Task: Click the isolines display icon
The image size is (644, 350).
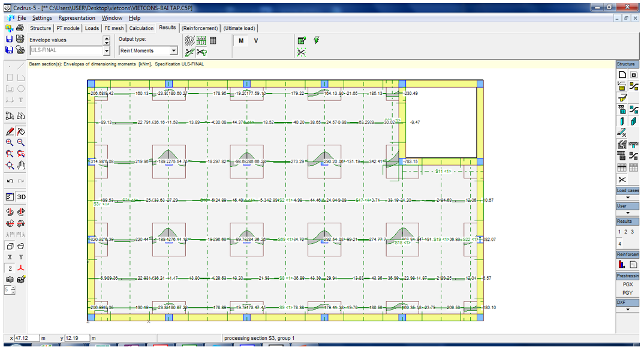Action: (x=189, y=40)
